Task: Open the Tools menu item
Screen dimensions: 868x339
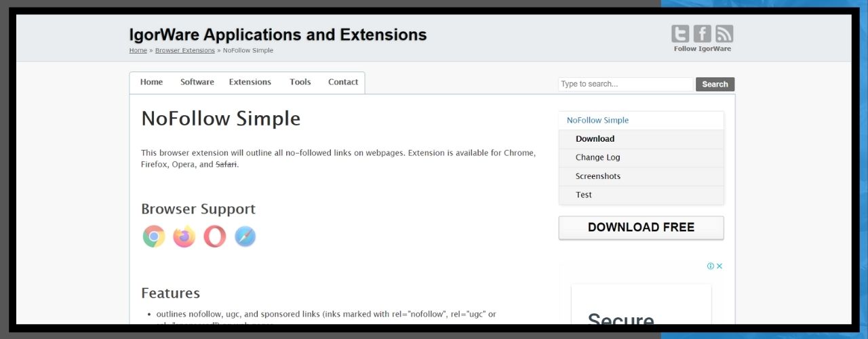Action: 300,82
